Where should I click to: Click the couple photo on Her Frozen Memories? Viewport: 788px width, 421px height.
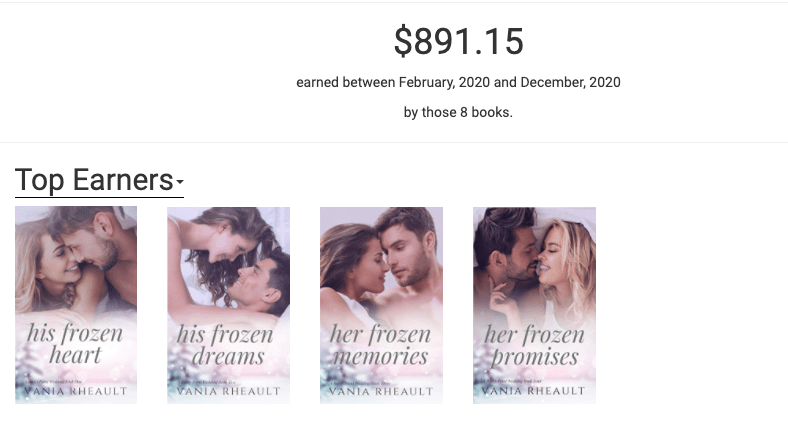381,255
